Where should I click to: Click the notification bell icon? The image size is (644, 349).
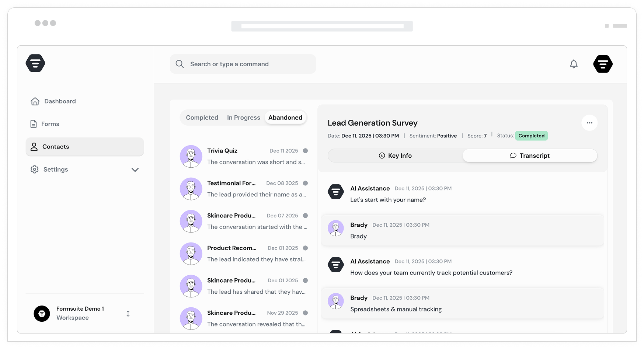[x=574, y=64]
